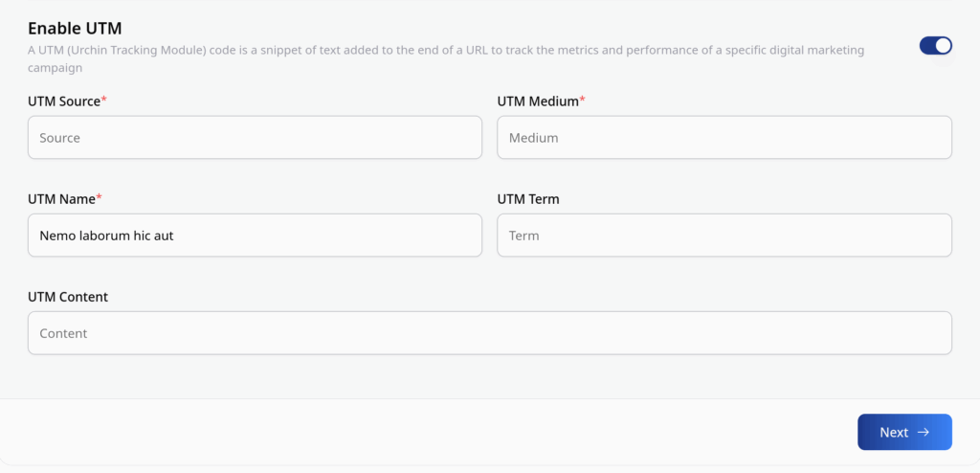The image size is (980, 473).
Task: Click the red asterisk beside UTM Name
Action: click(x=99, y=198)
